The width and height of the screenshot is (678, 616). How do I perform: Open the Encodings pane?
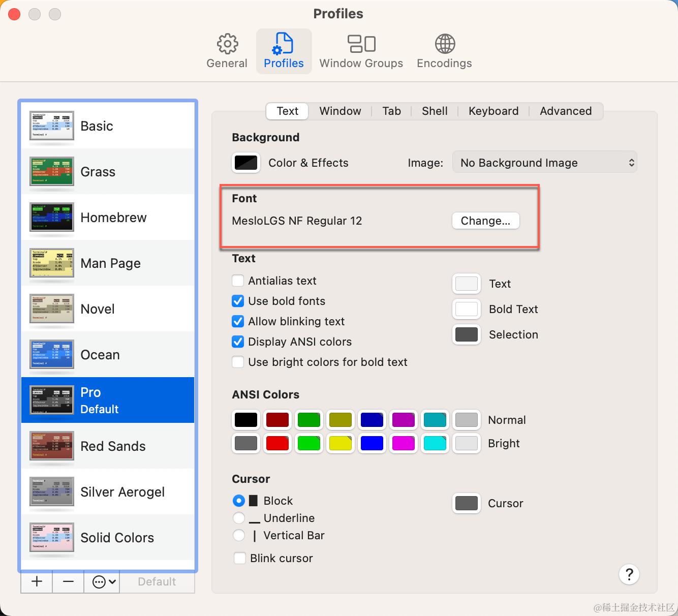click(x=444, y=51)
